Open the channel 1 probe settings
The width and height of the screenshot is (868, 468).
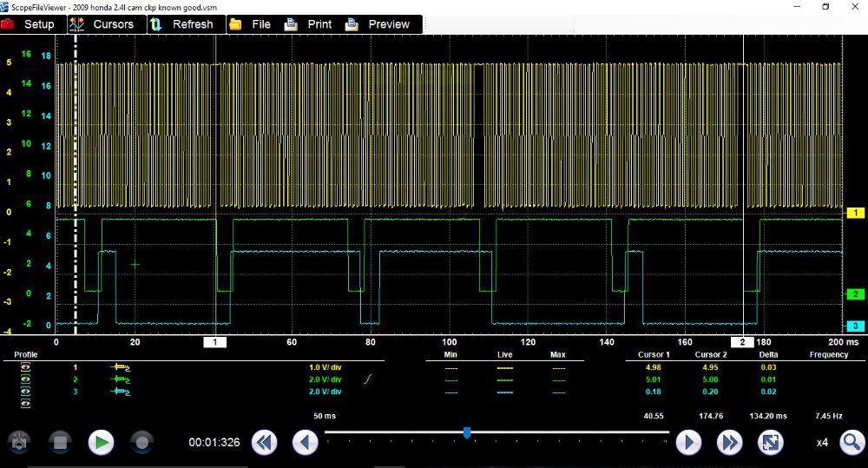click(119, 367)
